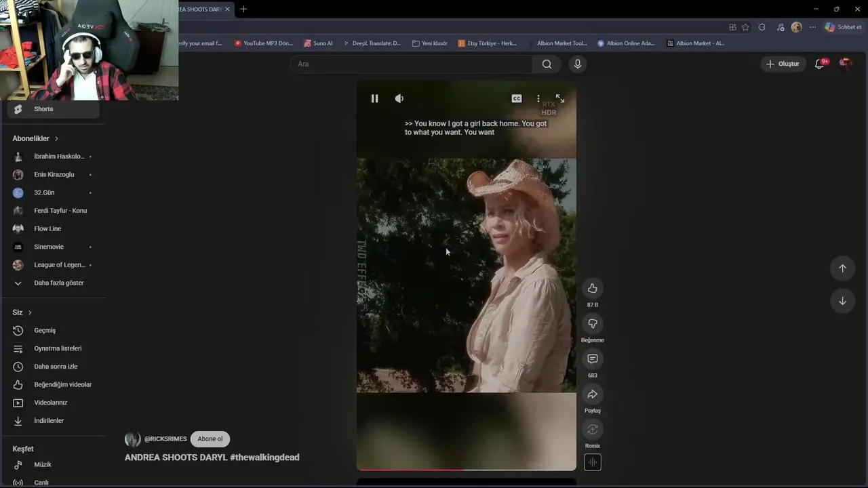Go to the next Short with down arrow
The image size is (868, 488).
point(842,301)
